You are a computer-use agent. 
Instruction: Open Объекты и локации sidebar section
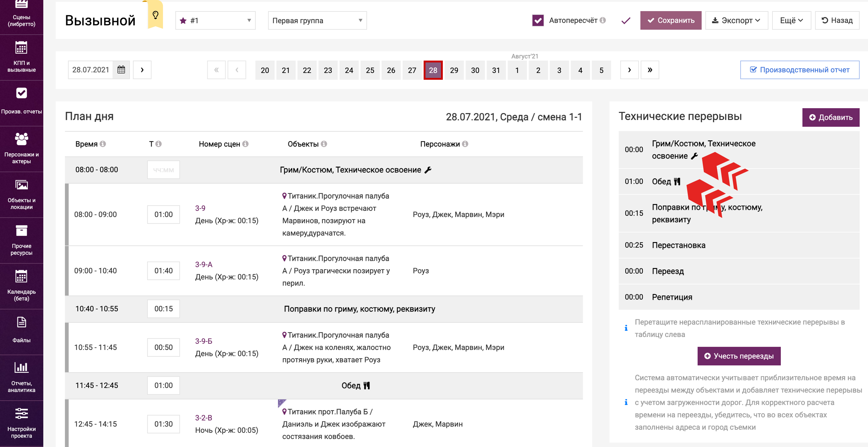pyautogui.click(x=21, y=194)
